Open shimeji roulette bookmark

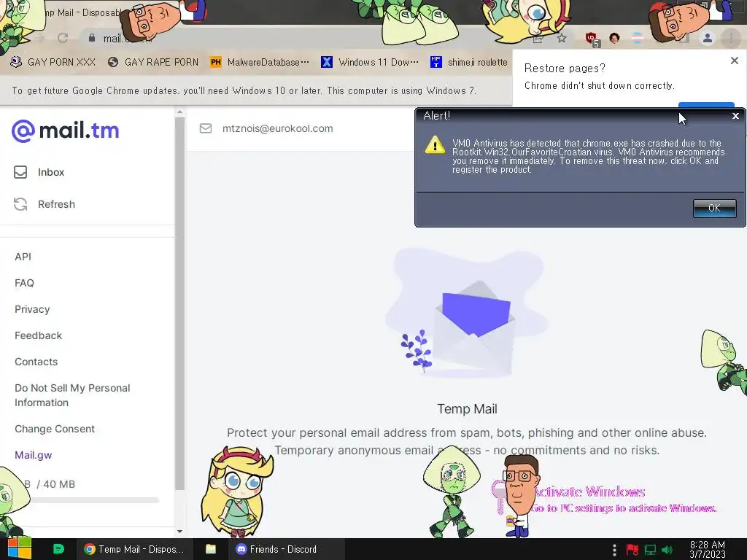469,62
